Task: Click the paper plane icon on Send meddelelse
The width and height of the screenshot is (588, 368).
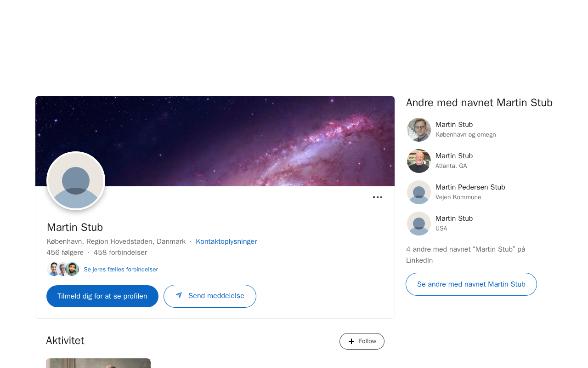Action: 179,295
